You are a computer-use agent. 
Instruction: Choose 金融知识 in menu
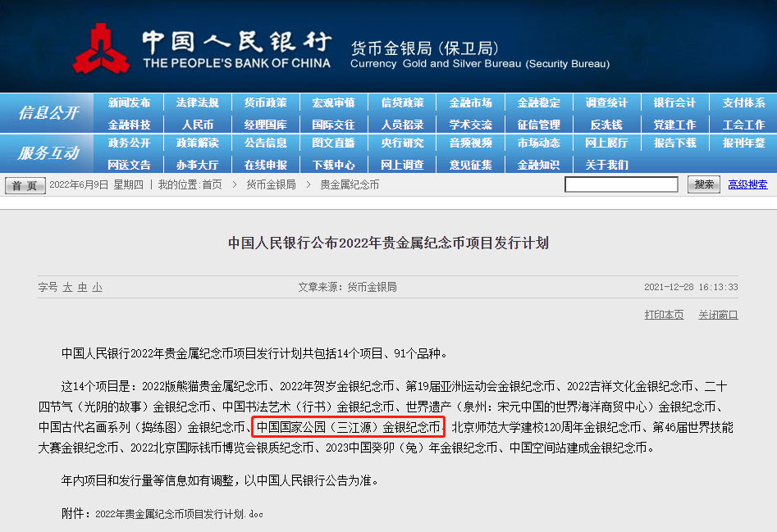coord(538,165)
